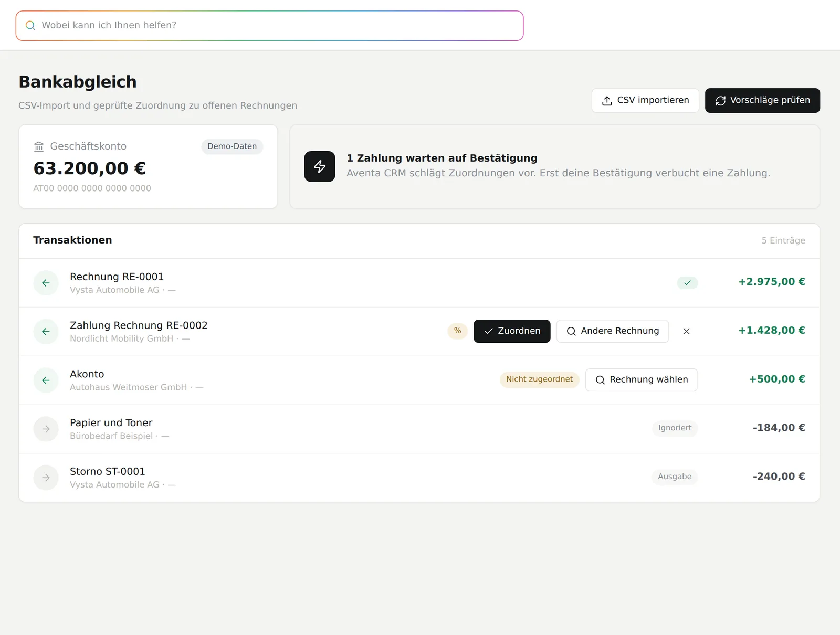Image resolution: width=840 pixels, height=635 pixels.
Task: Click the '5 Einträge' count label
Action: point(783,240)
